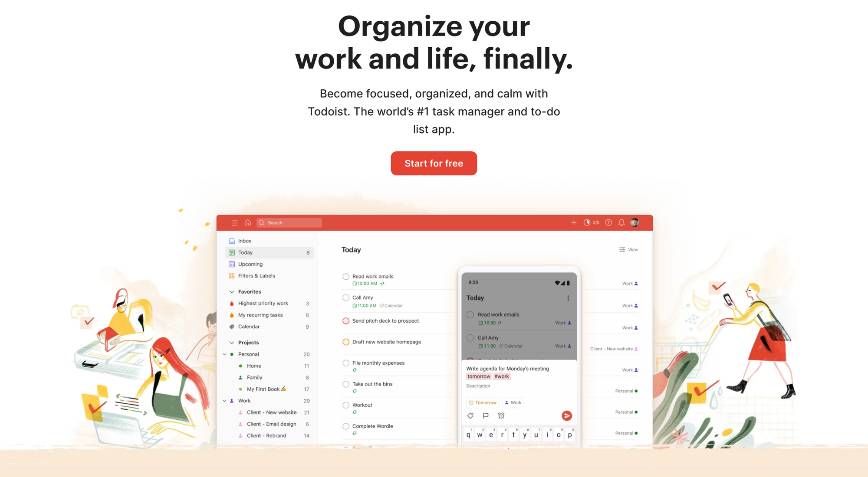This screenshot has height=477, width=868.
Task: Click the Start for free button
Action: click(434, 163)
